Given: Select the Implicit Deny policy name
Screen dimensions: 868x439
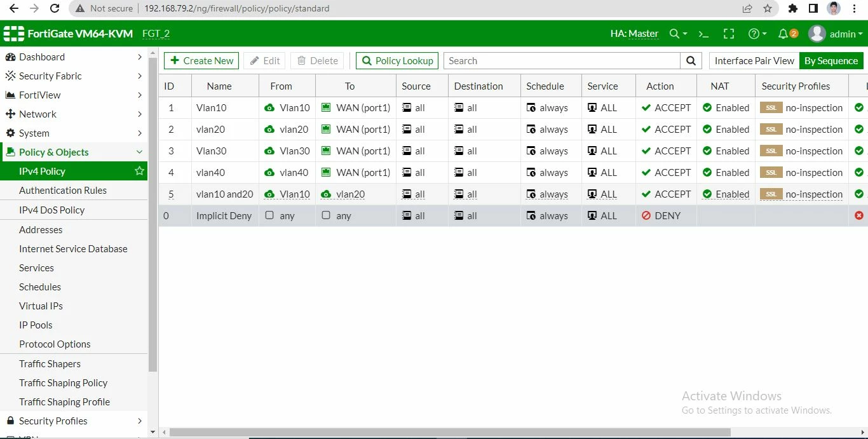Looking at the screenshot, I should click(224, 216).
